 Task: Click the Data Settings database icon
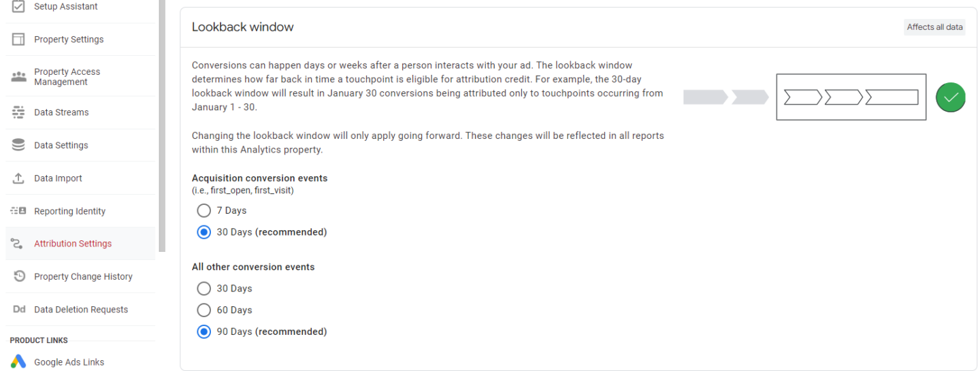pos(18,145)
